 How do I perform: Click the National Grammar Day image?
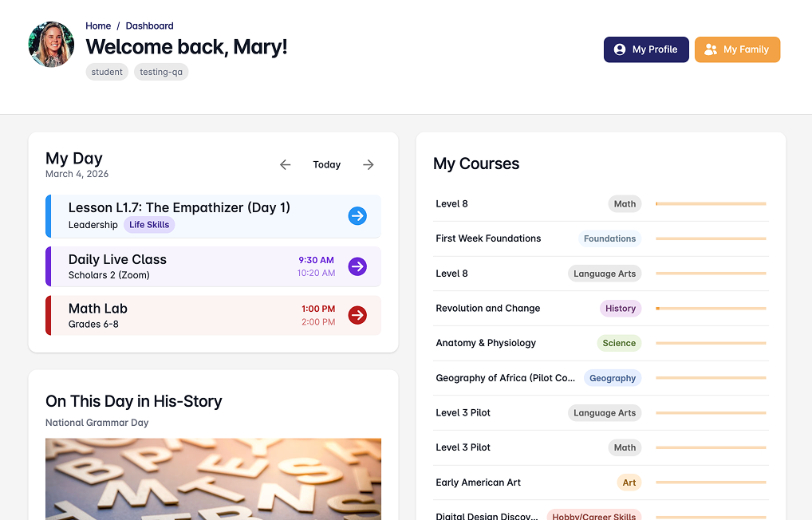[x=213, y=479]
